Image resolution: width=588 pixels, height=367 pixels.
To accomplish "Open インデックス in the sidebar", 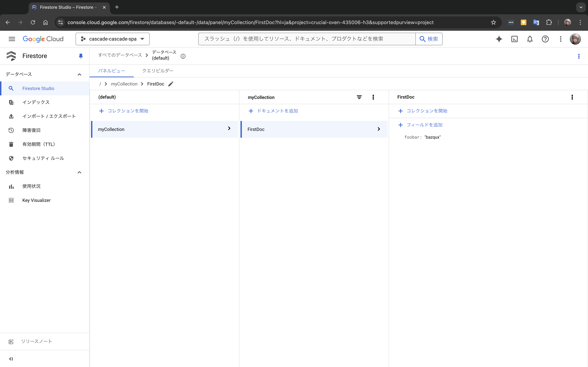I will tap(36, 102).
